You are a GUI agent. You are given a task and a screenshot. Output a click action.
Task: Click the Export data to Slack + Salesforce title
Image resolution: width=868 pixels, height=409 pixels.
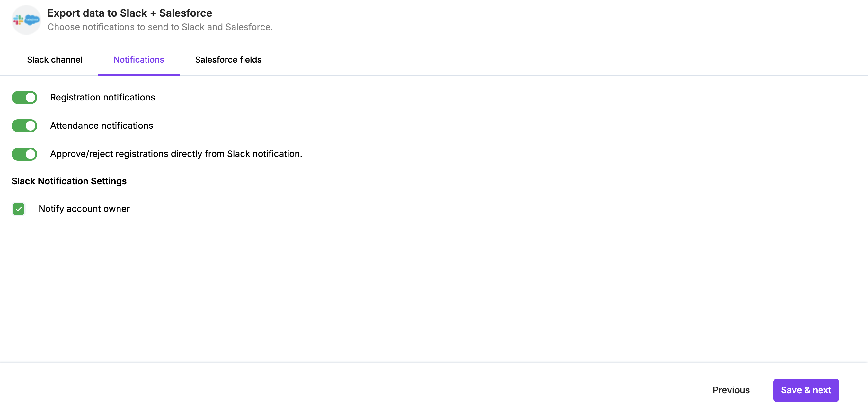click(129, 13)
